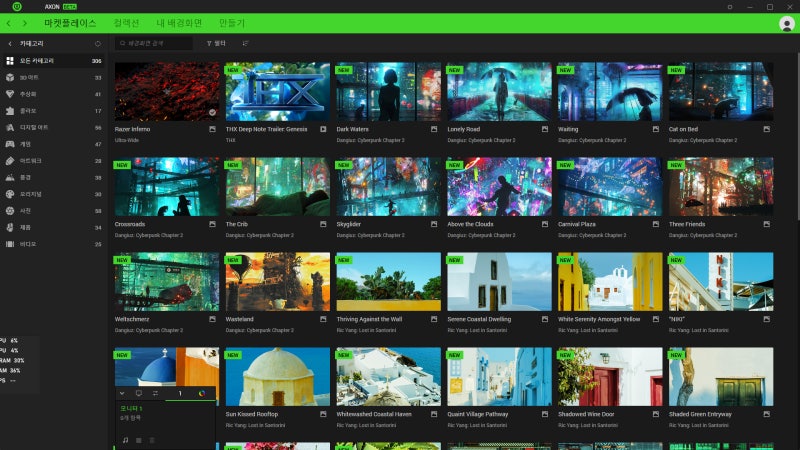Open The Crib wallpaper thumbnail
This screenshot has width=800, height=450.
[278, 187]
